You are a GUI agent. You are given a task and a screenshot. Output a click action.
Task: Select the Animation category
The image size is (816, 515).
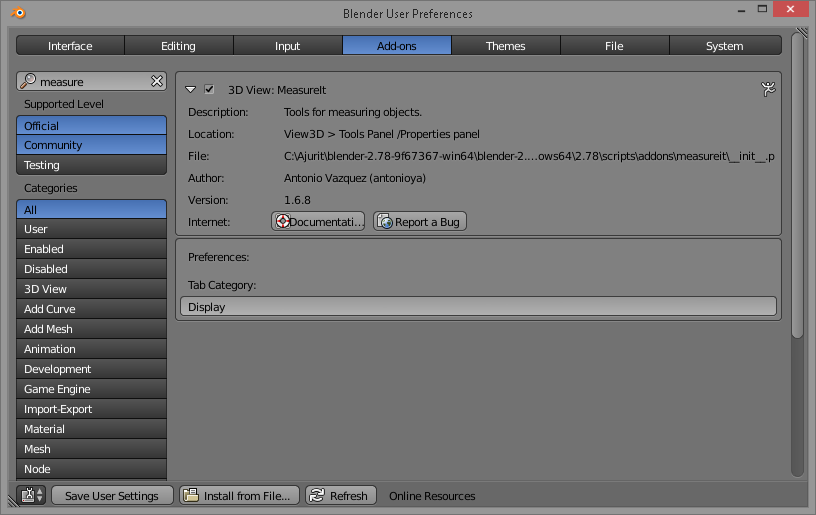click(92, 349)
